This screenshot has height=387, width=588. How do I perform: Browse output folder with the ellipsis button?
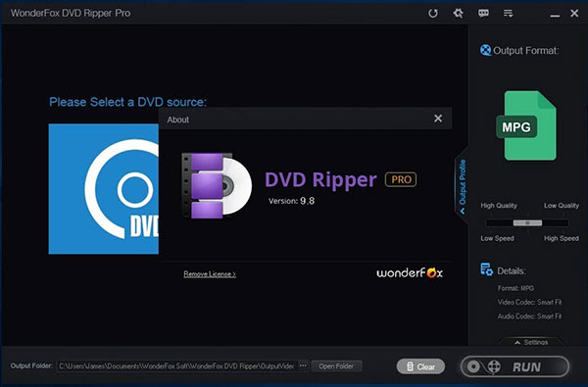[x=303, y=365]
